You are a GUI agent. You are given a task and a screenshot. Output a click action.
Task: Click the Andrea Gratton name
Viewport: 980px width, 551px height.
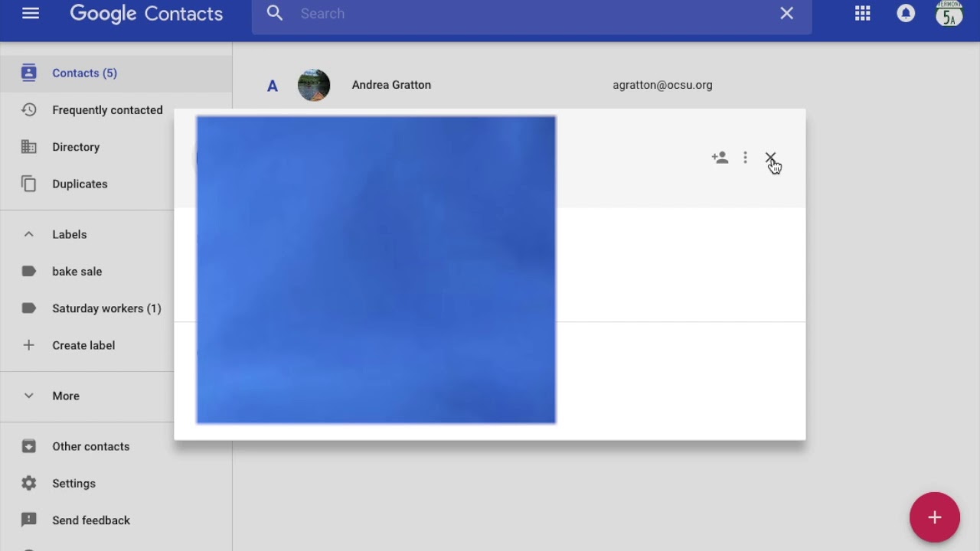click(x=391, y=85)
